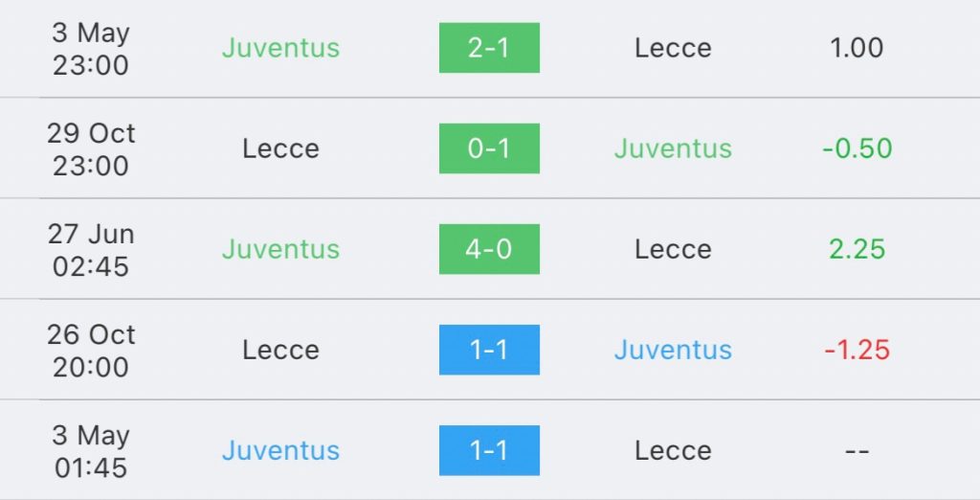This screenshot has width=980, height=500.
Task: Select Juventus in the 27 Jun match
Action: [280, 249]
